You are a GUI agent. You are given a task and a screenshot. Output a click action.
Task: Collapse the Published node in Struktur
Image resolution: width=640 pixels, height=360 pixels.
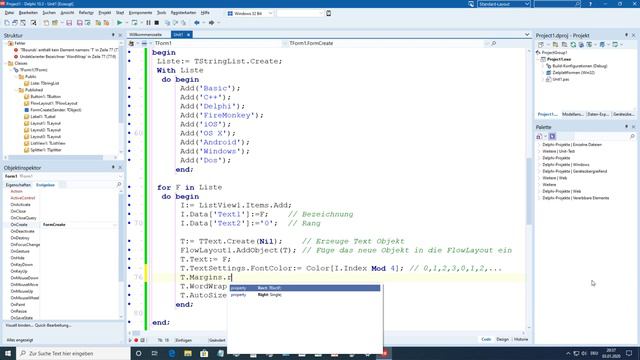click(16, 90)
